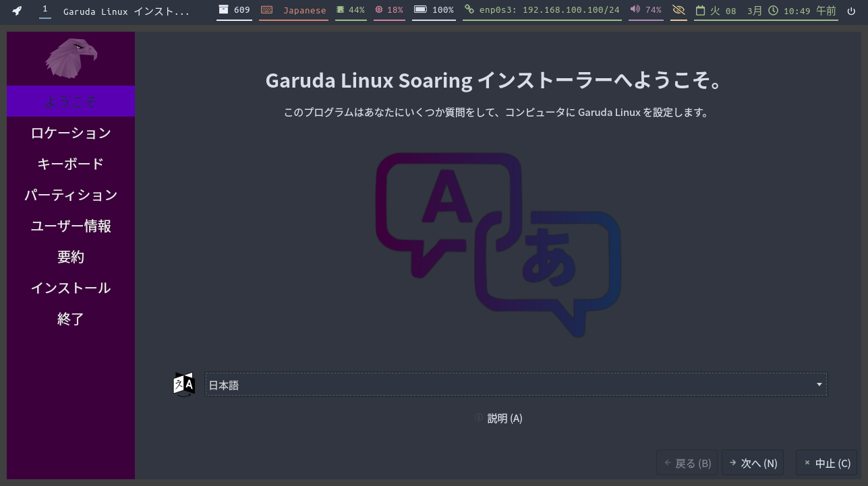
Task: Click the disk usage 609 indicator
Action: click(234, 10)
